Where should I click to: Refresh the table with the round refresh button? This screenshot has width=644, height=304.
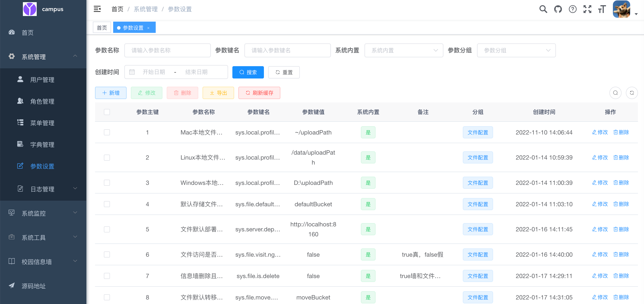pos(631,93)
